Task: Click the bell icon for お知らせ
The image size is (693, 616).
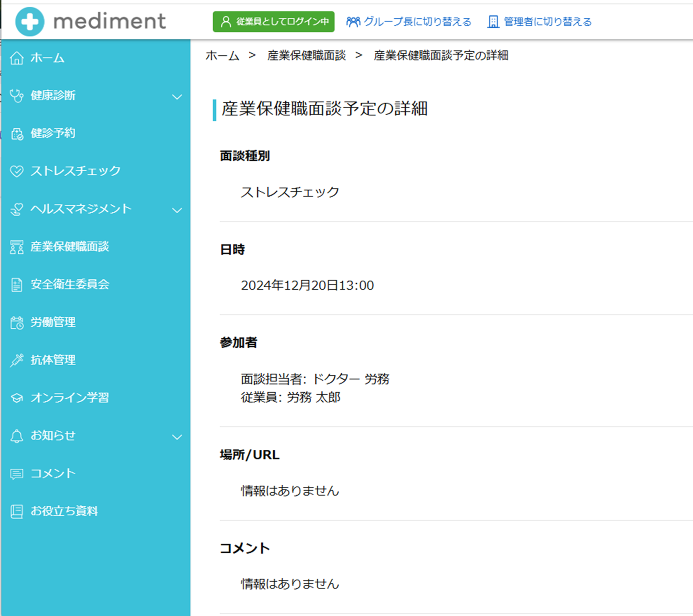Action: [x=17, y=436]
